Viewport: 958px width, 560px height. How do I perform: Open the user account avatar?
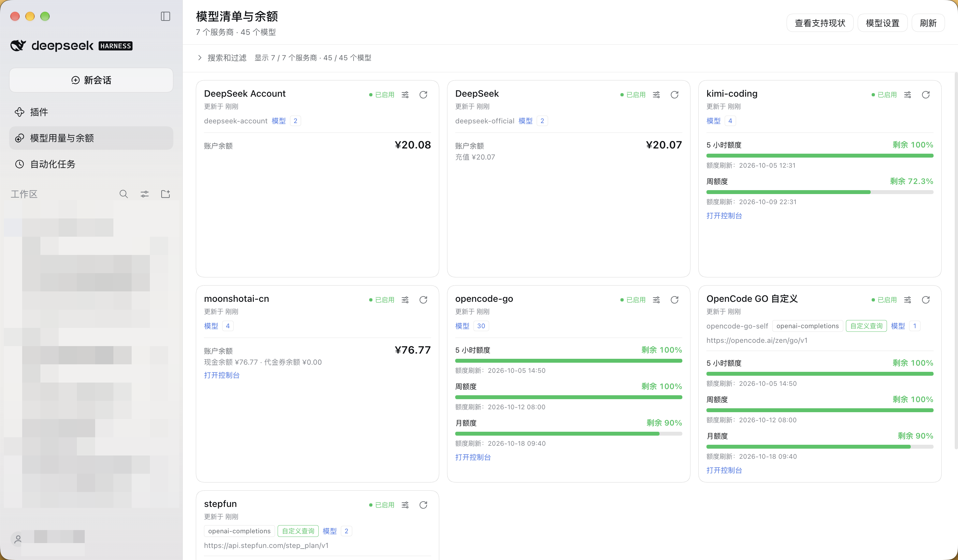(x=18, y=539)
